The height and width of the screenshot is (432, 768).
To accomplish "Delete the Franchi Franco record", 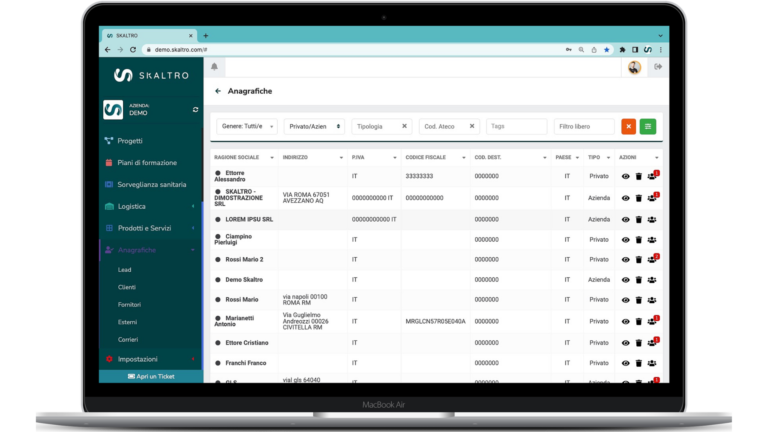I will [x=639, y=363].
